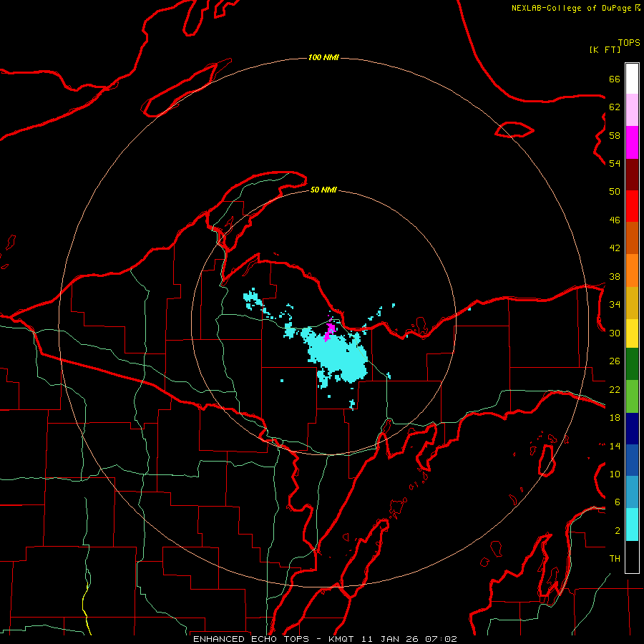Click the 'KMQT' station identifier
This screenshot has width=644, height=644.
point(341,639)
